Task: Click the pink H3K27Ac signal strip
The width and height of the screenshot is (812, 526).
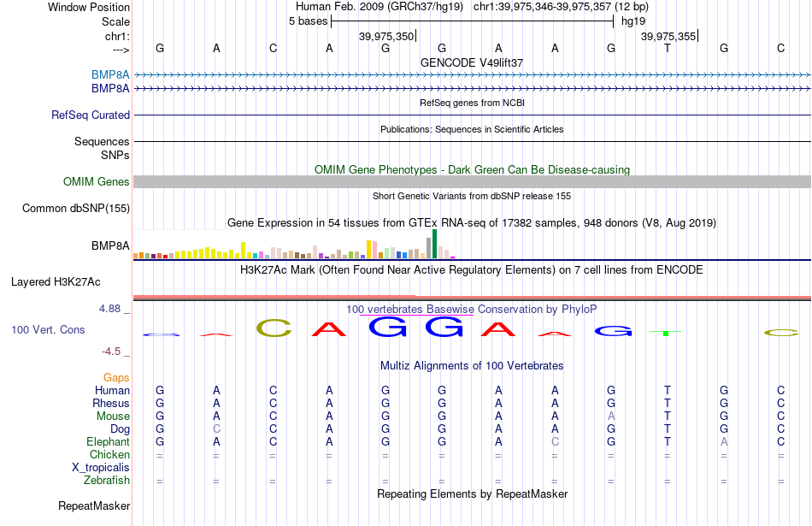Action: click(473, 298)
